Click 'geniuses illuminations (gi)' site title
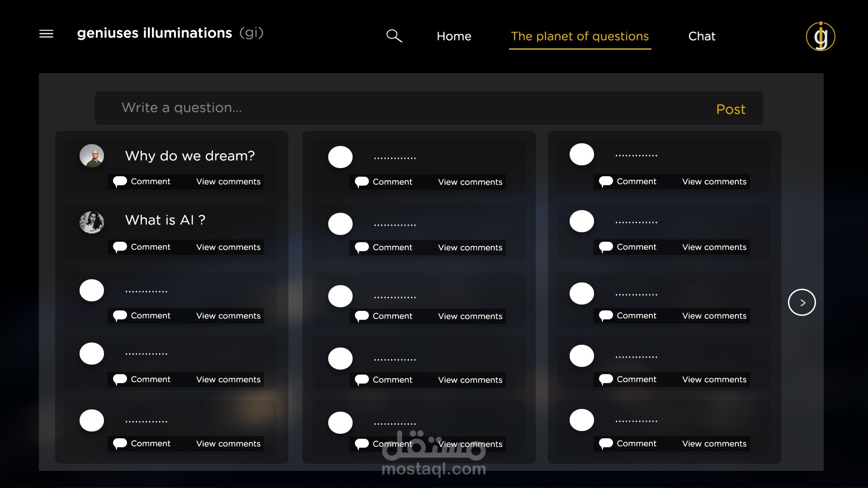Screen dimensions: 868x488 (x=170, y=33)
